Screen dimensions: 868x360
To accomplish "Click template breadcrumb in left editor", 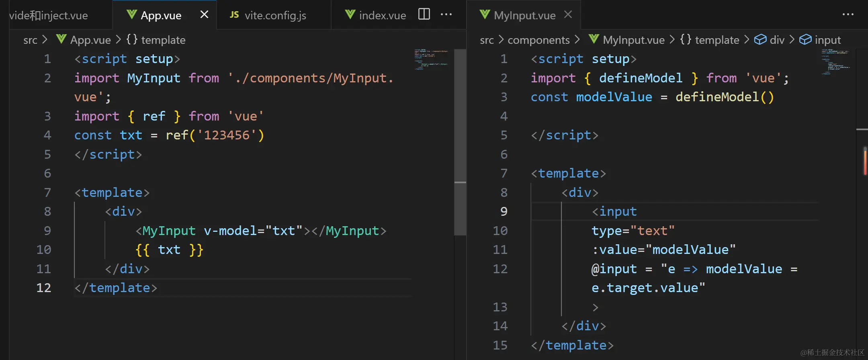I will [x=163, y=40].
